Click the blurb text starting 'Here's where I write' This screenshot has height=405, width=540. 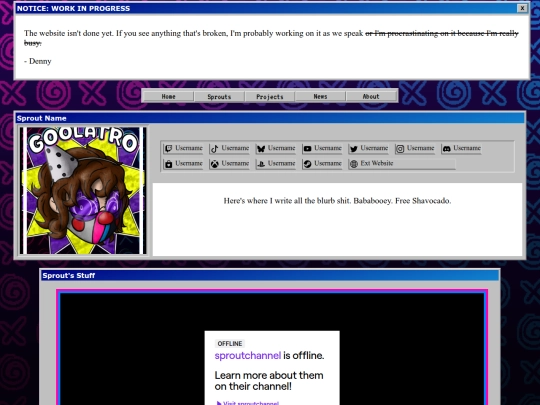click(x=337, y=201)
